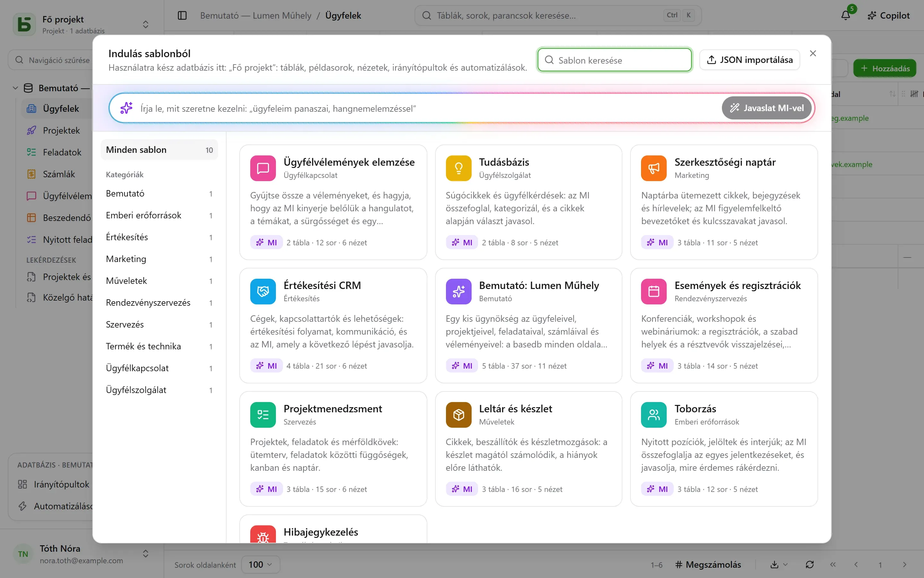The width and height of the screenshot is (924, 578).
Task: Click the Automatizálások lightning icon
Action: tap(22, 506)
